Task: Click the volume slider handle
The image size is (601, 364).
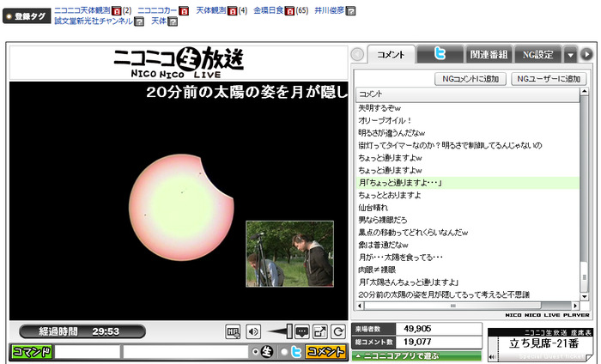Action: tap(289, 331)
